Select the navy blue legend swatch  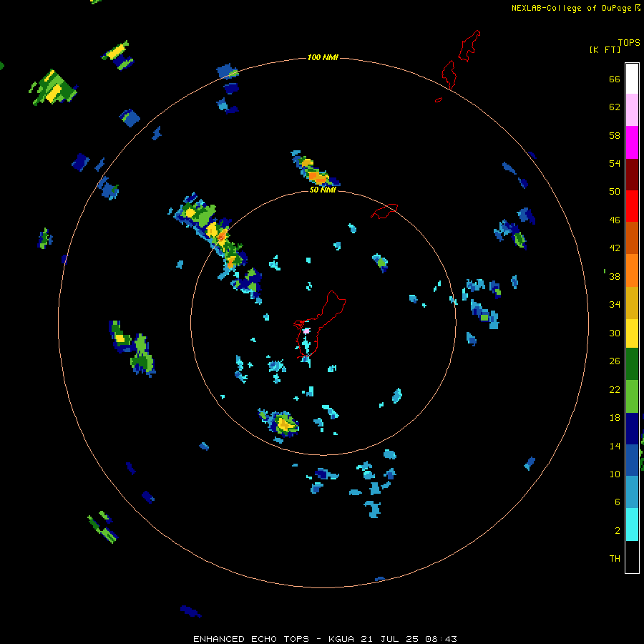632,429
